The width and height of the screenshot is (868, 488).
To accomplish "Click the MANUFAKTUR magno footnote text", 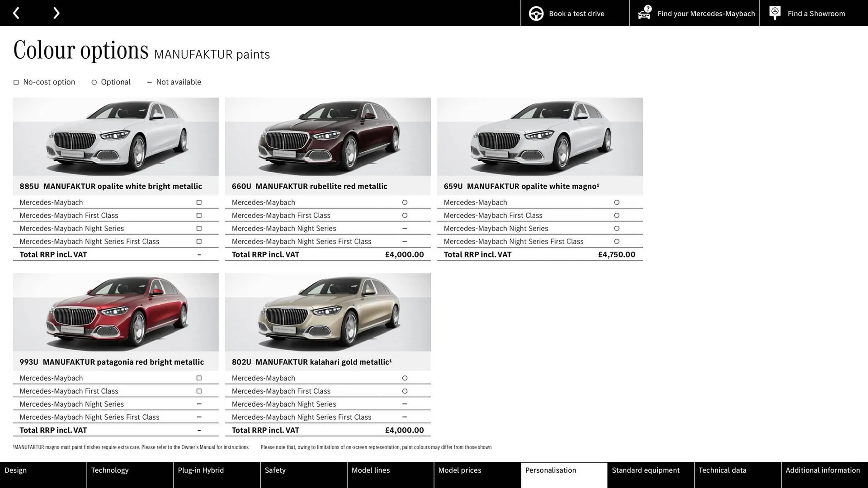I will pos(131,447).
